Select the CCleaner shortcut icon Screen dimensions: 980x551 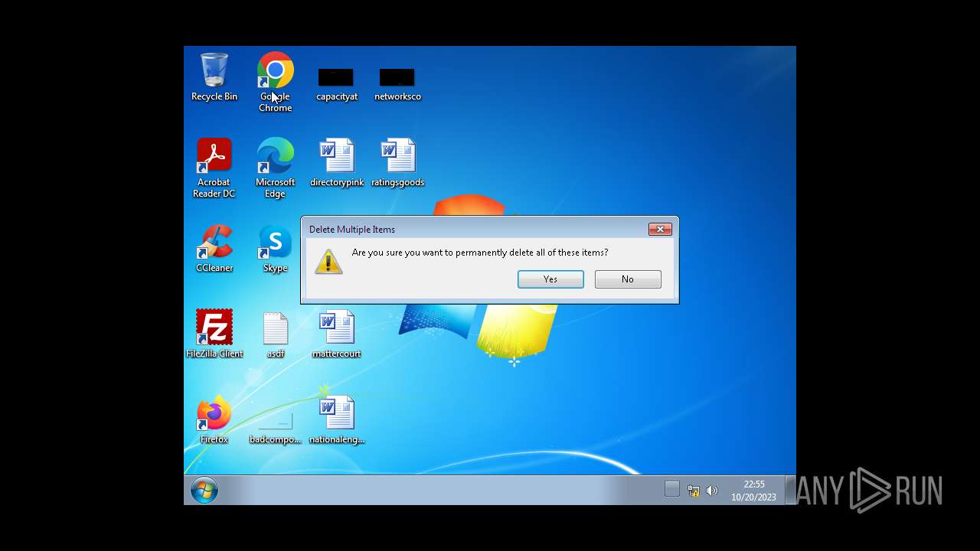pyautogui.click(x=214, y=248)
